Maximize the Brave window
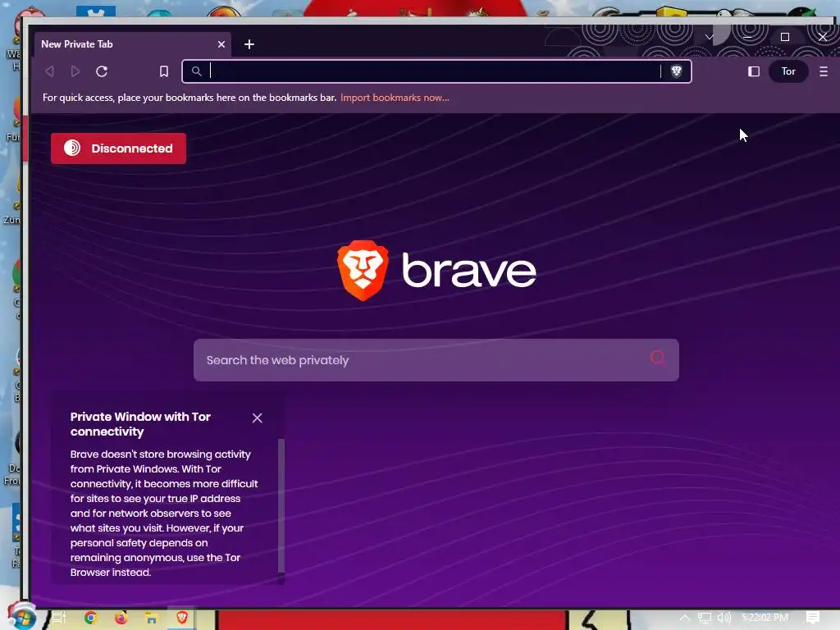Screen dimensions: 840x630 [785, 37]
